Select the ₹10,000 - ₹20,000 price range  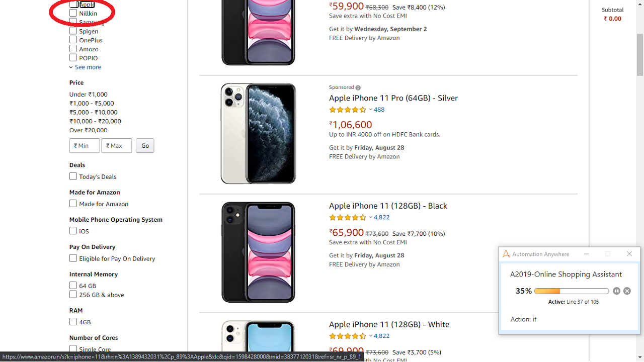95,121
